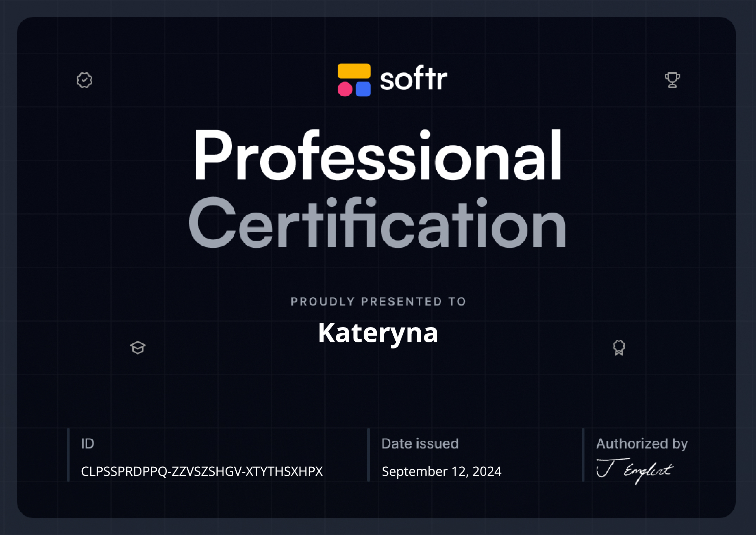Click the trophy icon
The height and width of the screenshot is (535, 756).
pyautogui.click(x=672, y=80)
